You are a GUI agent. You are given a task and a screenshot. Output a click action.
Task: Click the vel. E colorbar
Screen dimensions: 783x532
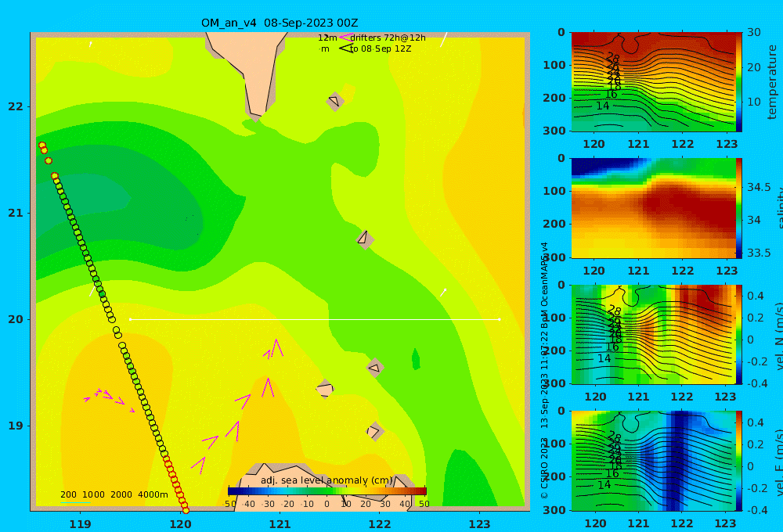[x=739, y=461]
